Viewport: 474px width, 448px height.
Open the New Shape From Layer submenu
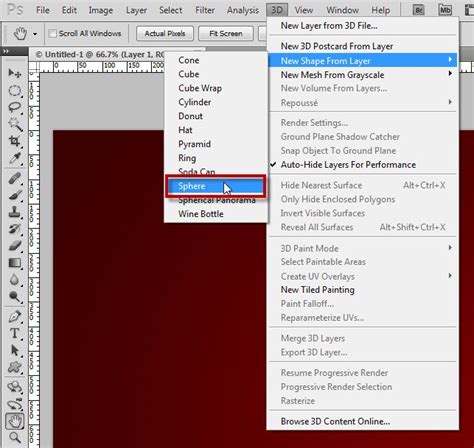pos(363,61)
